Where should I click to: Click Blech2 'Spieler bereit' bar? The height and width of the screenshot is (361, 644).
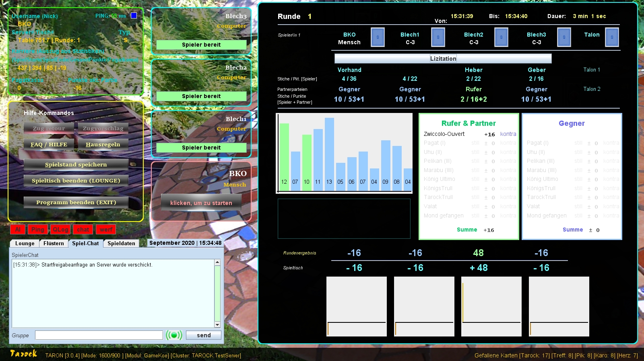tap(201, 96)
